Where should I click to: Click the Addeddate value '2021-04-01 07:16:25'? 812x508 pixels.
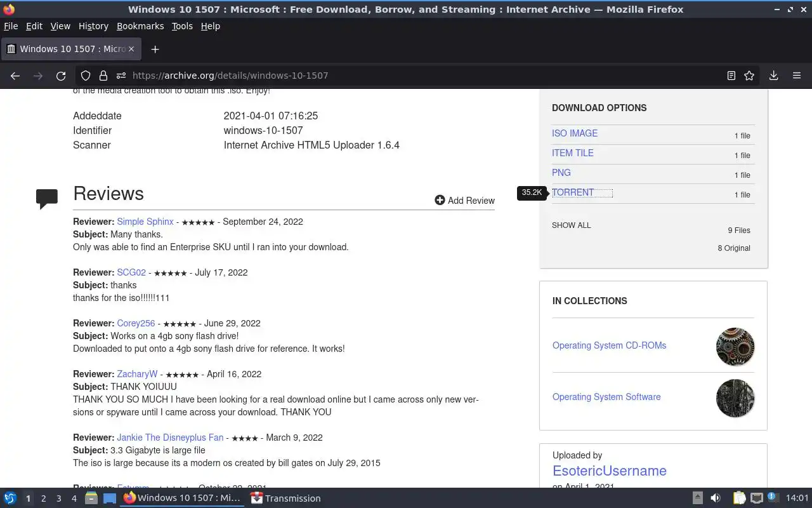[271, 116]
